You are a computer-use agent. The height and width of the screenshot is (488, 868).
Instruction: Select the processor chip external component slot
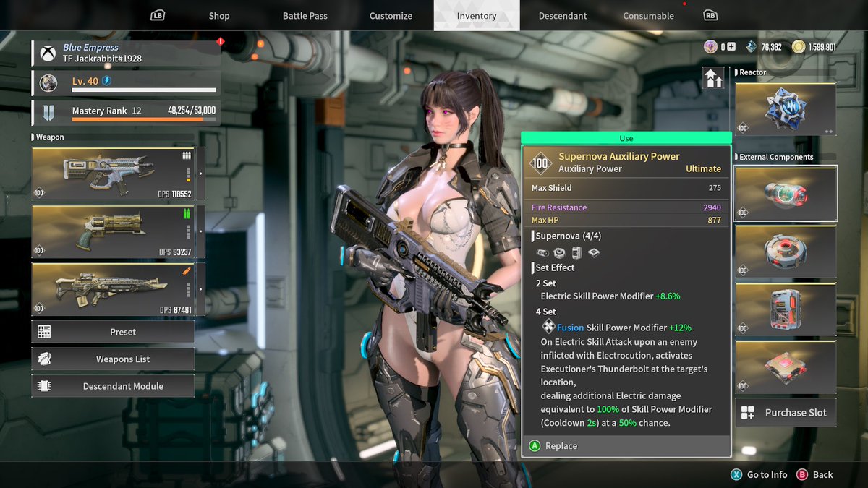[x=786, y=367]
